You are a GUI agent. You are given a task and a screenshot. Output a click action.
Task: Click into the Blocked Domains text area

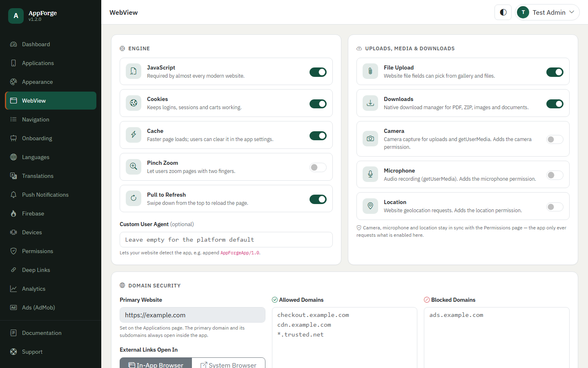tap(497, 338)
